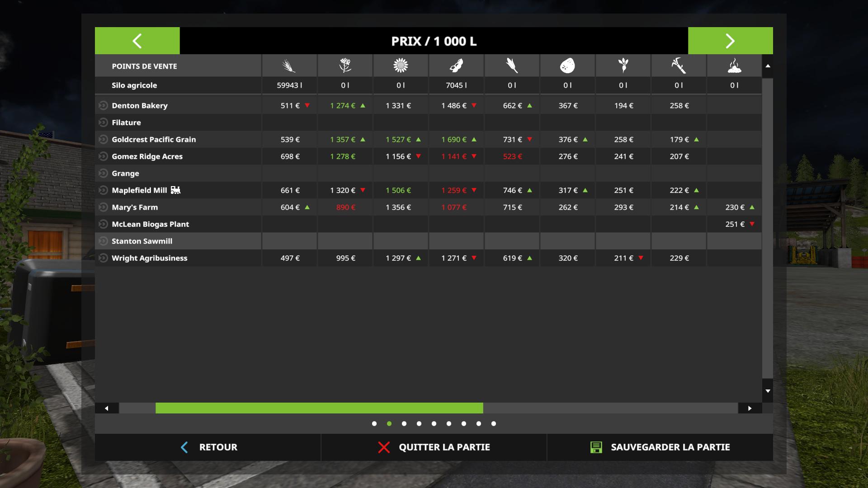
Task: Click the wheat crop column icon
Action: pos(289,66)
